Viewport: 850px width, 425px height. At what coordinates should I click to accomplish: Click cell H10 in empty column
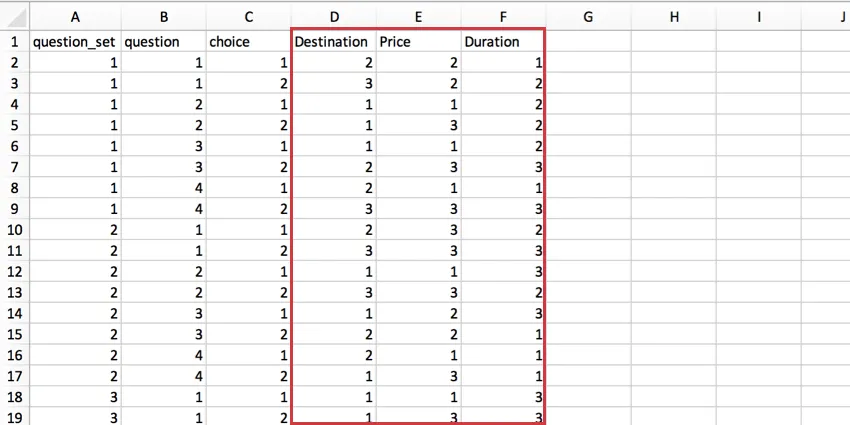point(673,230)
